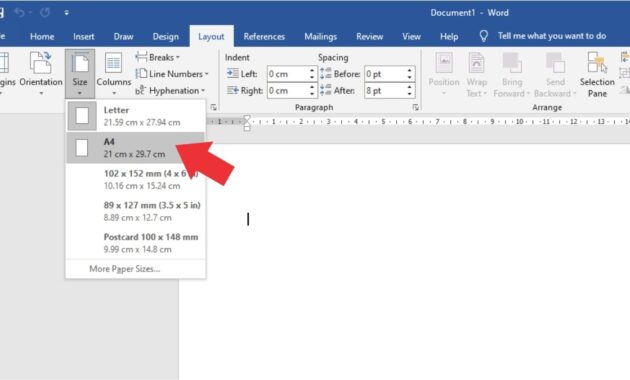Open Customize Quick Access Toolbar dropdown
The width and height of the screenshot is (630, 380).
coord(66,13)
